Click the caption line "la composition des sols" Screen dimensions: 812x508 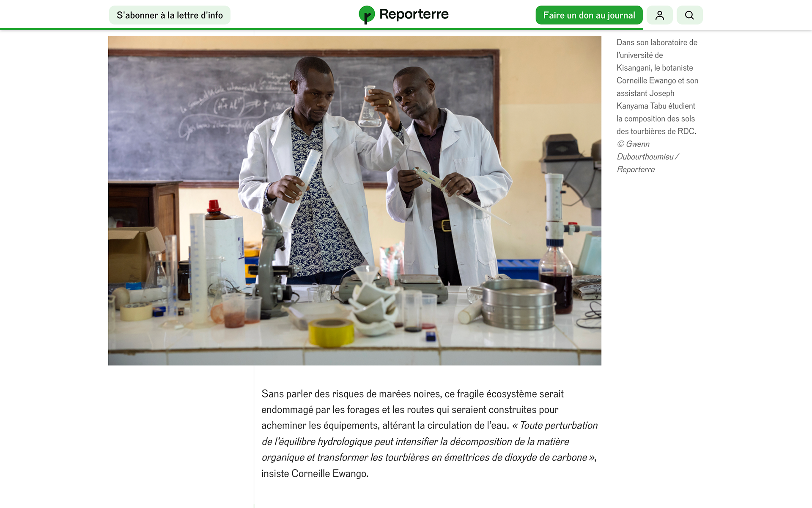pos(656,119)
